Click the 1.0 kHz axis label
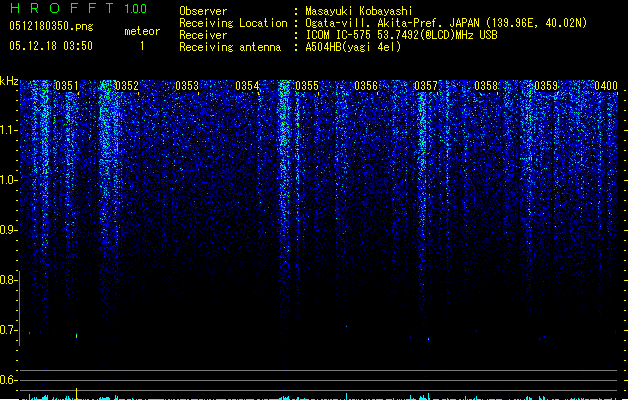The width and height of the screenshot is (629, 400). click(8, 180)
